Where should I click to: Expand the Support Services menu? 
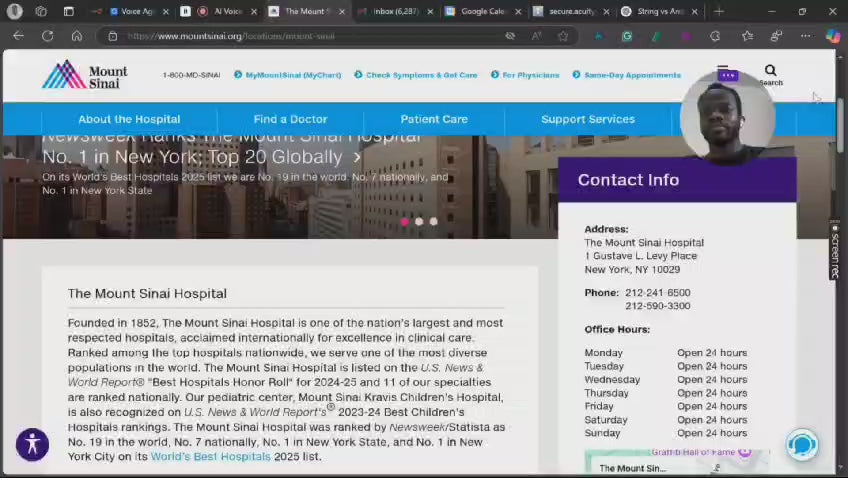[x=588, y=119]
